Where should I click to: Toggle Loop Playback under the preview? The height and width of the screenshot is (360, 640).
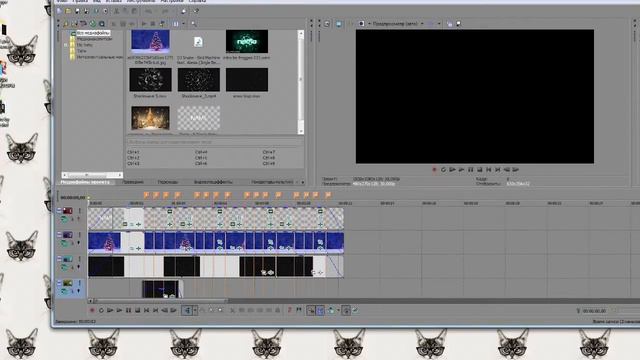pos(443,169)
